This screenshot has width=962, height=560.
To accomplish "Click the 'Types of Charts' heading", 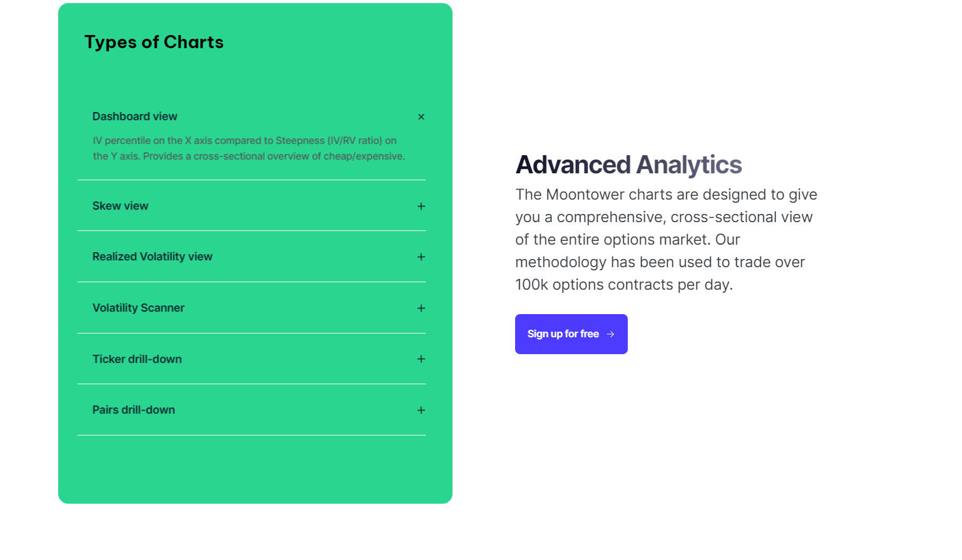I will 154,42.
